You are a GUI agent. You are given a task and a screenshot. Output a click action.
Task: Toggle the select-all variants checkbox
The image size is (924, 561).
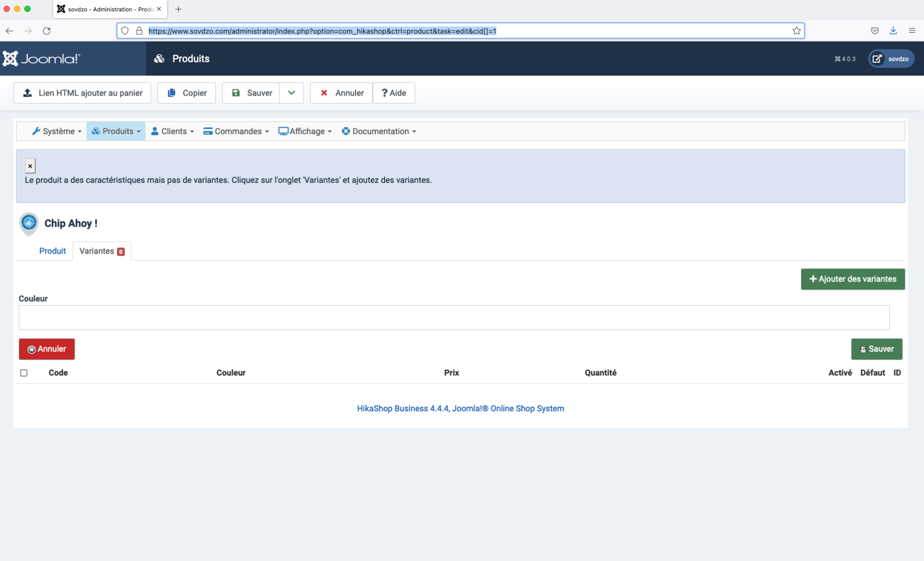(x=24, y=373)
